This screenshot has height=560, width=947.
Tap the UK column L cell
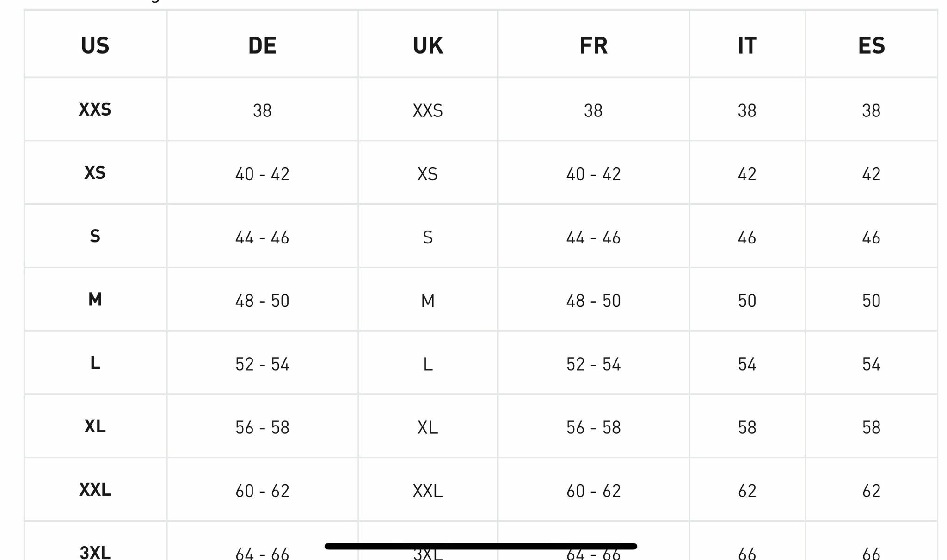click(428, 364)
